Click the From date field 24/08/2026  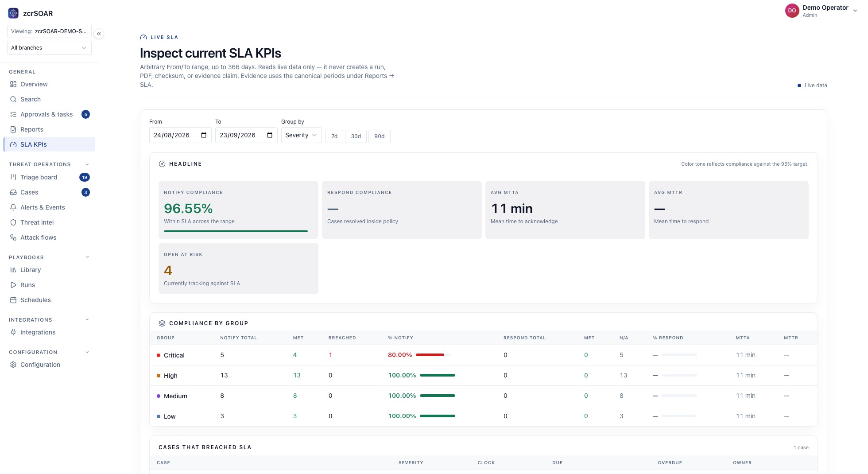click(180, 135)
